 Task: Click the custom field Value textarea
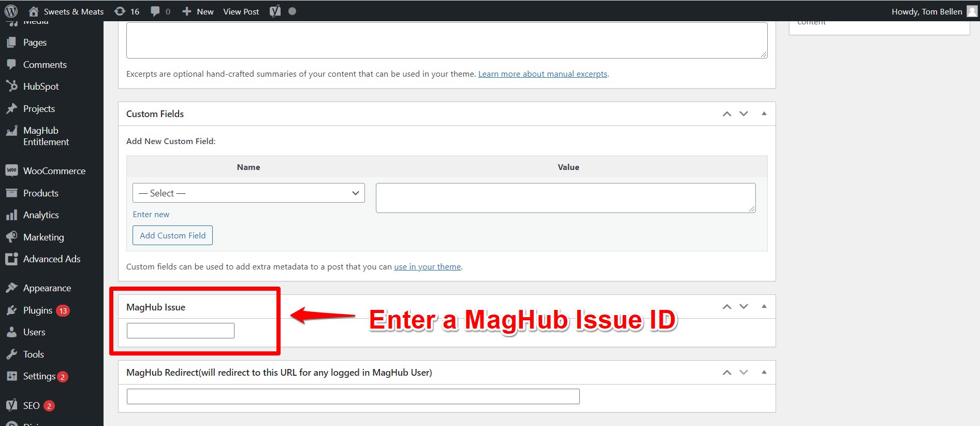pyautogui.click(x=565, y=197)
